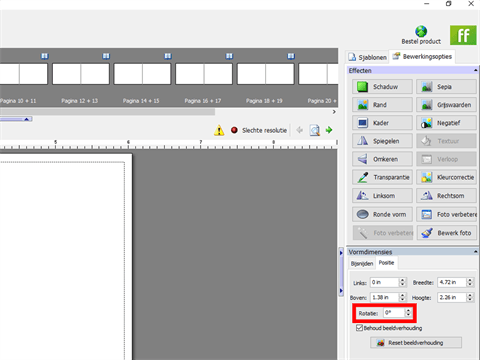Collapse the Vormdimensies panel
This screenshot has height=360, width=480.
pos(475,252)
